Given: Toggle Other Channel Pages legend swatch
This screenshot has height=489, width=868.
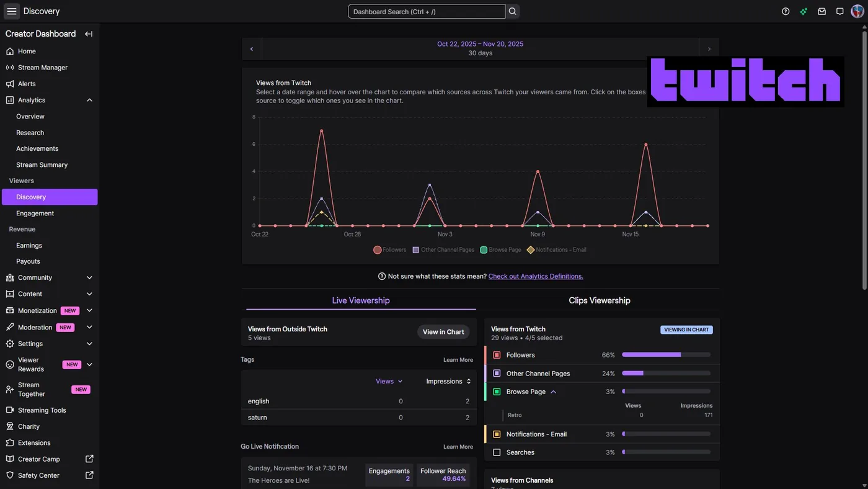Looking at the screenshot, I should pos(416,250).
